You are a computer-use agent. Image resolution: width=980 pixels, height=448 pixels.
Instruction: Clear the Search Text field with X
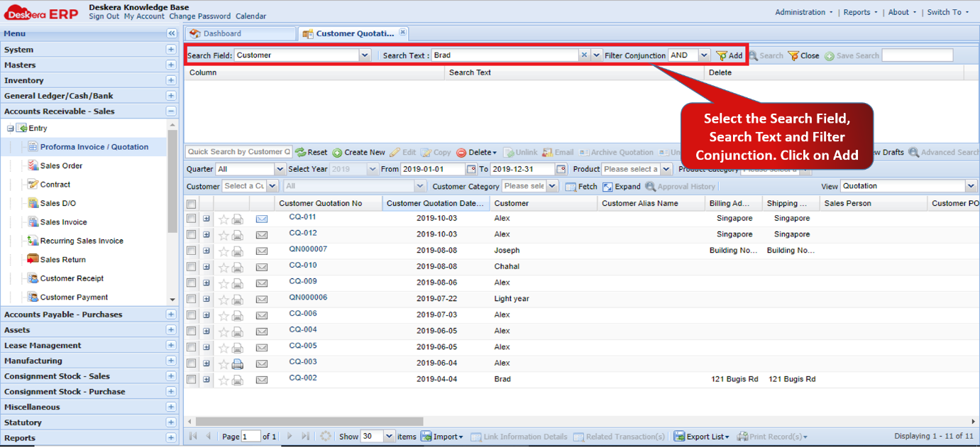(584, 55)
